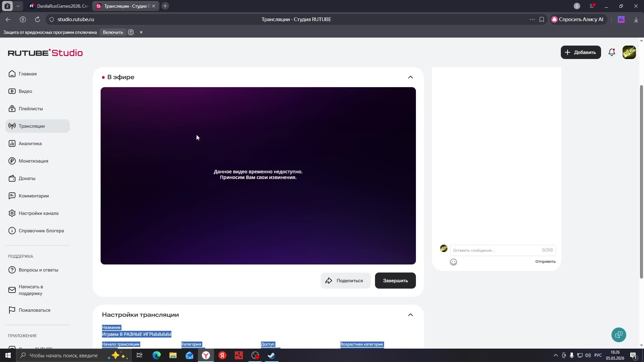Collapse the Настройки трансляции section
Viewport: 644px width, 362px height.
[410, 315]
